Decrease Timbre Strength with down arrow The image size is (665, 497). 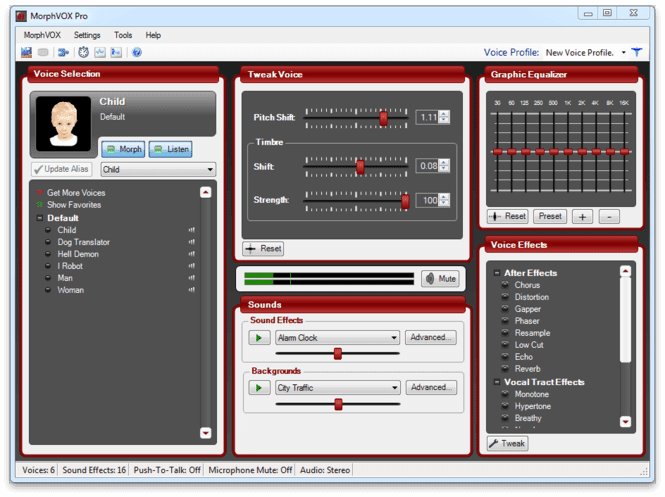(x=444, y=203)
